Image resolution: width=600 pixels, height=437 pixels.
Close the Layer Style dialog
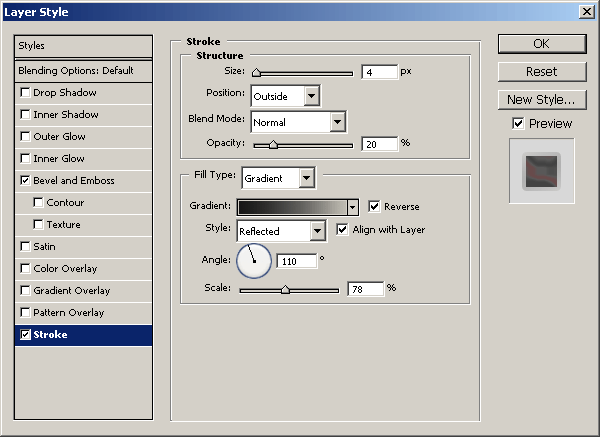[586, 10]
